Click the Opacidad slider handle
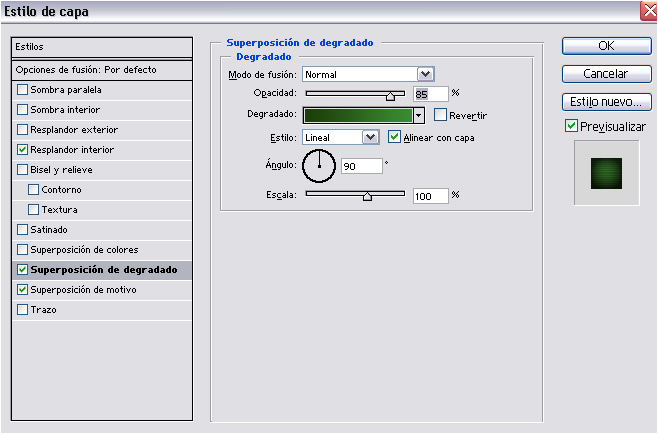The image size is (658, 434). click(391, 95)
